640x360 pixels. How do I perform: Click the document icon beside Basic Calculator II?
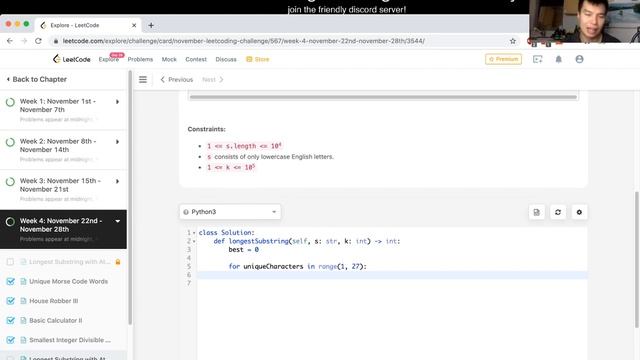click(x=23, y=320)
